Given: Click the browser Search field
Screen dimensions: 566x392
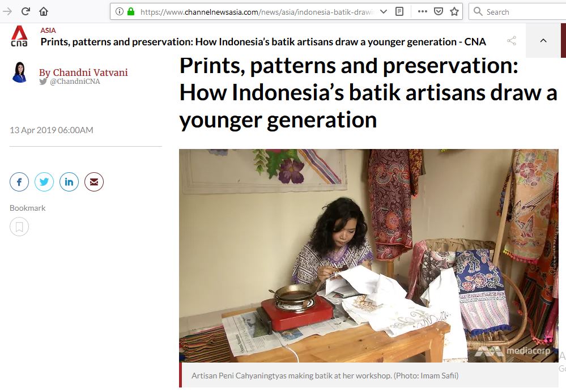Looking at the screenshot, I should tap(518, 11).
